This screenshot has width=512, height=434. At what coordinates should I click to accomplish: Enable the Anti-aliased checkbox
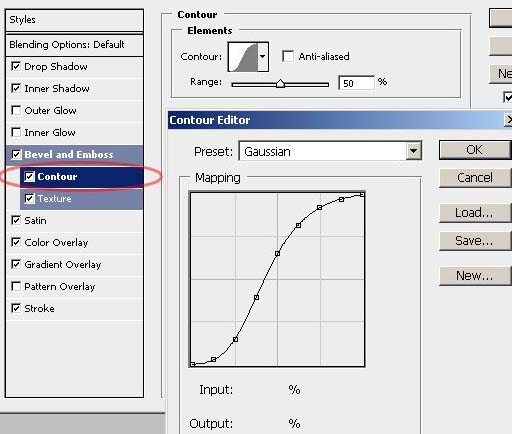click(x=288, y=56)
